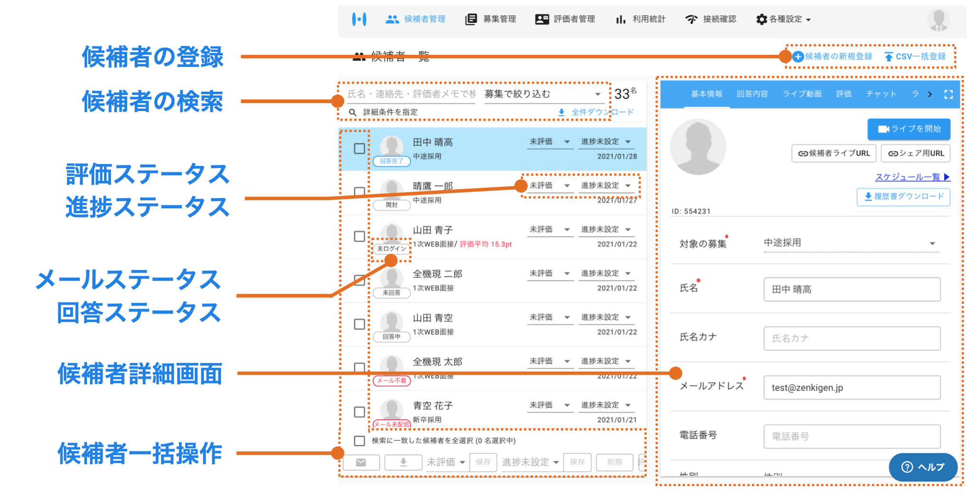Image resolution: width=980 pixels, height=496 pixels.
Task: Click fullscreen expand icon in detail panel
Action: click(x=948, y=94)
